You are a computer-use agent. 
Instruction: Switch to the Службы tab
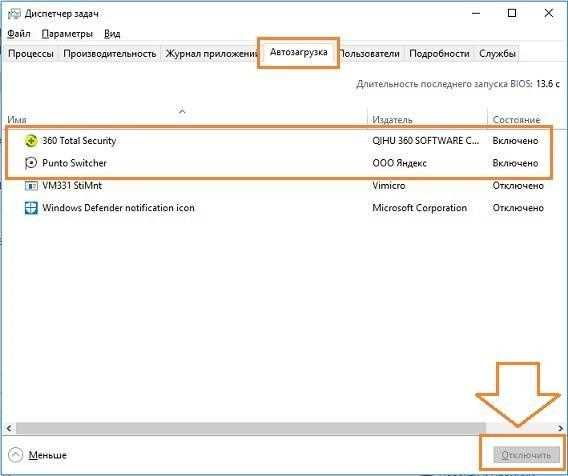coord(497,54)
